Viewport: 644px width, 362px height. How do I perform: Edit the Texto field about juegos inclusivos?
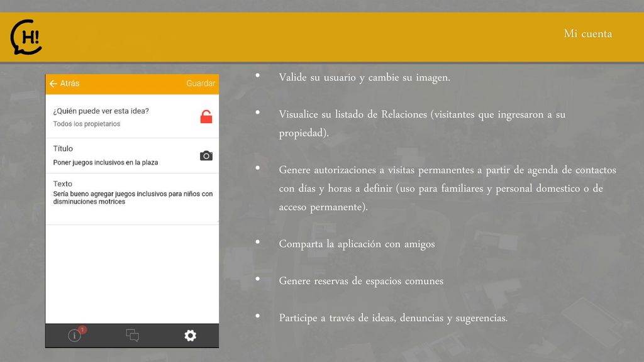coord(133,197)
